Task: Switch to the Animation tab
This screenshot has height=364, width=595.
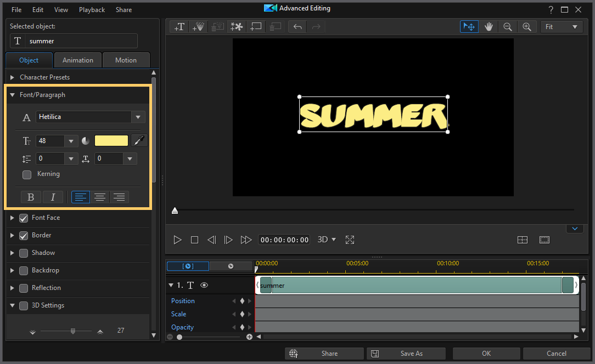Action: point(77,60)
